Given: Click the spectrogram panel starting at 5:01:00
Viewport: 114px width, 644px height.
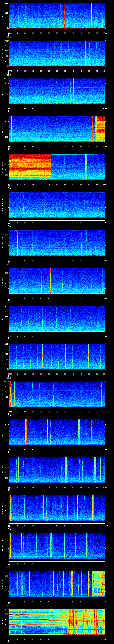Looking at the screenshot, I should pos(57,584).
